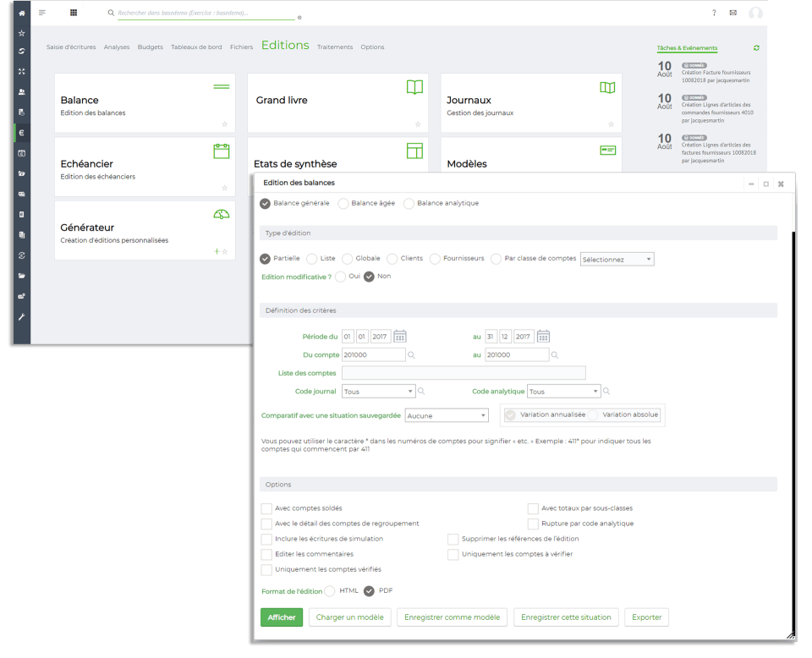Click Charger un modèle button
812x658 pixels.
[350, 617]
